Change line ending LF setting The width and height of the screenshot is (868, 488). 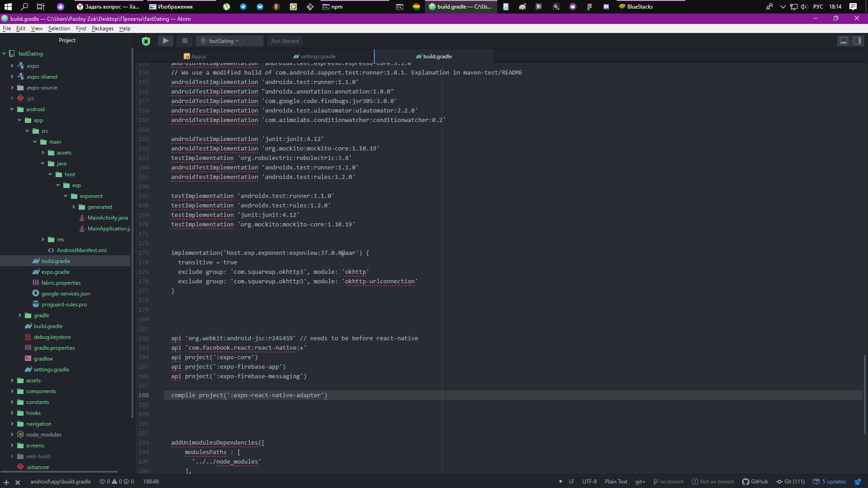point(571,482)
